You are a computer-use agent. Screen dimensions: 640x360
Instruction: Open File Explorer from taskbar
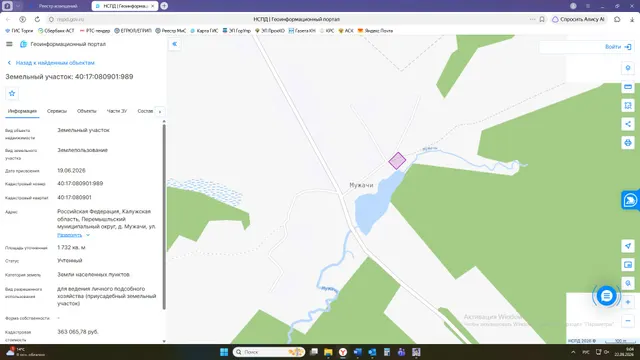pos(328,352)
